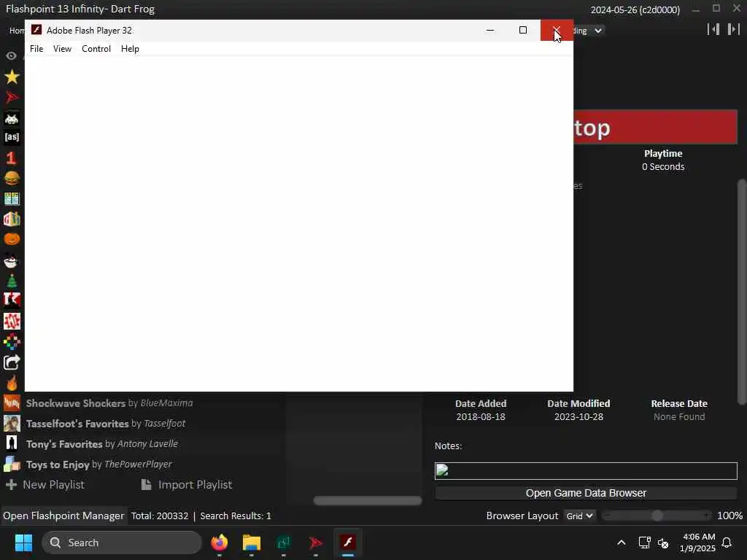This screenshot has height=560, width=747.
Task: Click the Tasselfoot's Favorites avatar icon
Action: pos(12,424)
